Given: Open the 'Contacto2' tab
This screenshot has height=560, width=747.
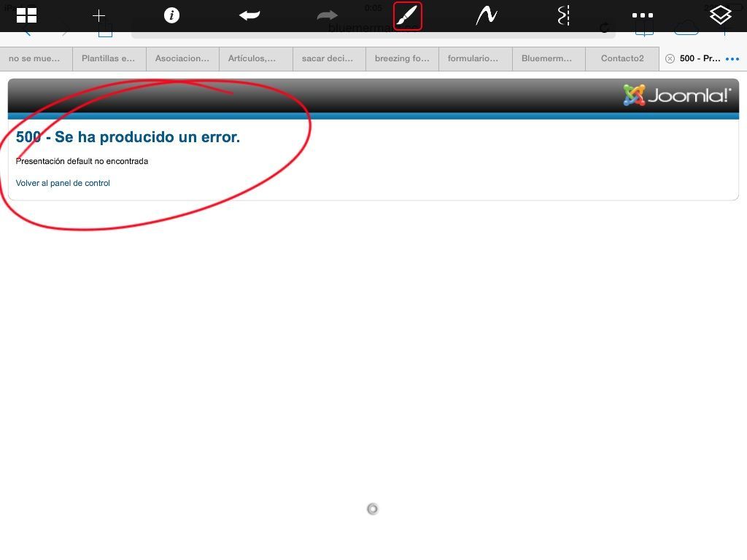Looking at the screenshot, I should [x=622, y=58].
